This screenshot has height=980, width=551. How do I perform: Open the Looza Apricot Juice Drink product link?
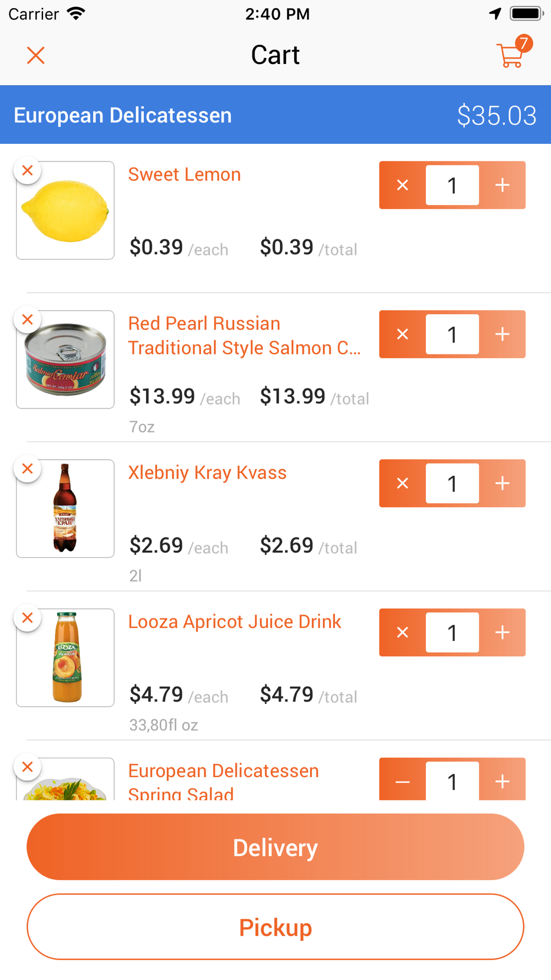(235, 622)
